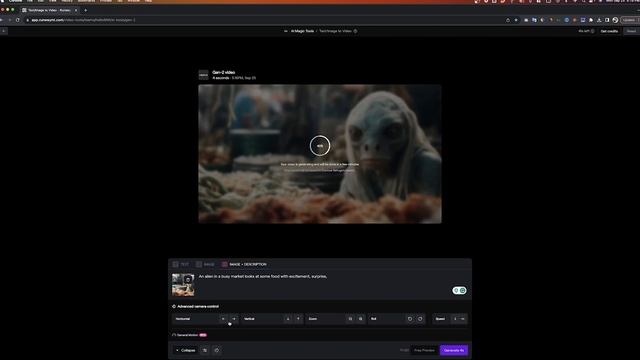Click the purple Generate button
This screenshot has width=640, height=360.
point(454,350)
